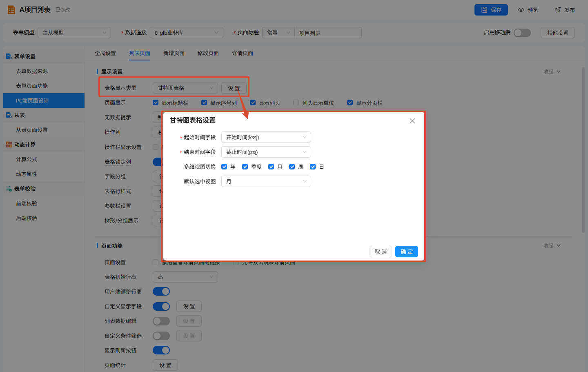588x372 pixels.
Task: Switch to 列表页面 tab
Action: pos(140,53)
